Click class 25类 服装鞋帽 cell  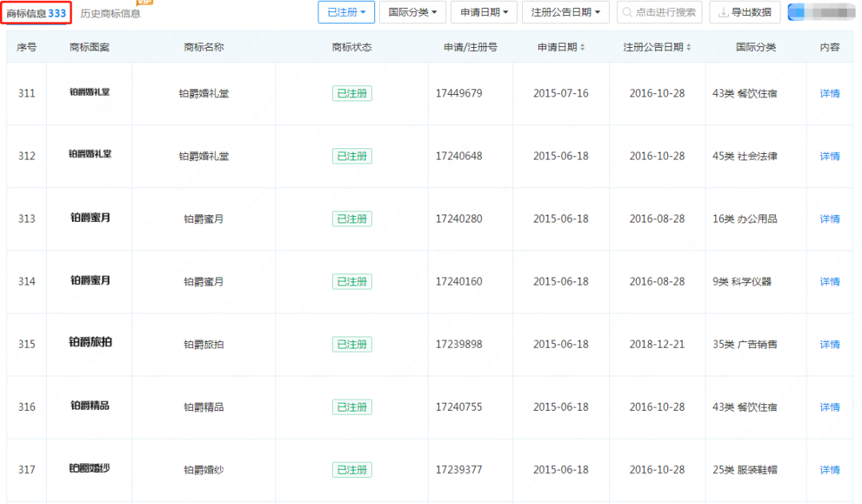[745, 470]
